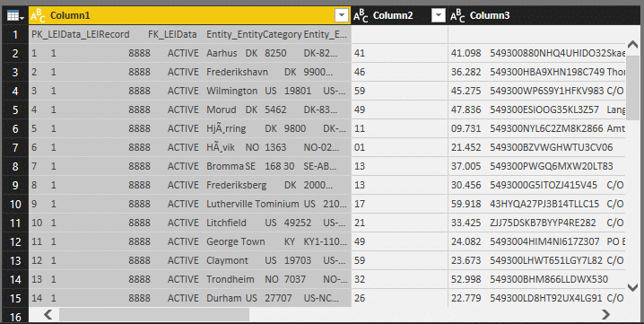644x324 pixels.
Task: Click the Column1 cell containing Trondheim
Action: point(190,280)
